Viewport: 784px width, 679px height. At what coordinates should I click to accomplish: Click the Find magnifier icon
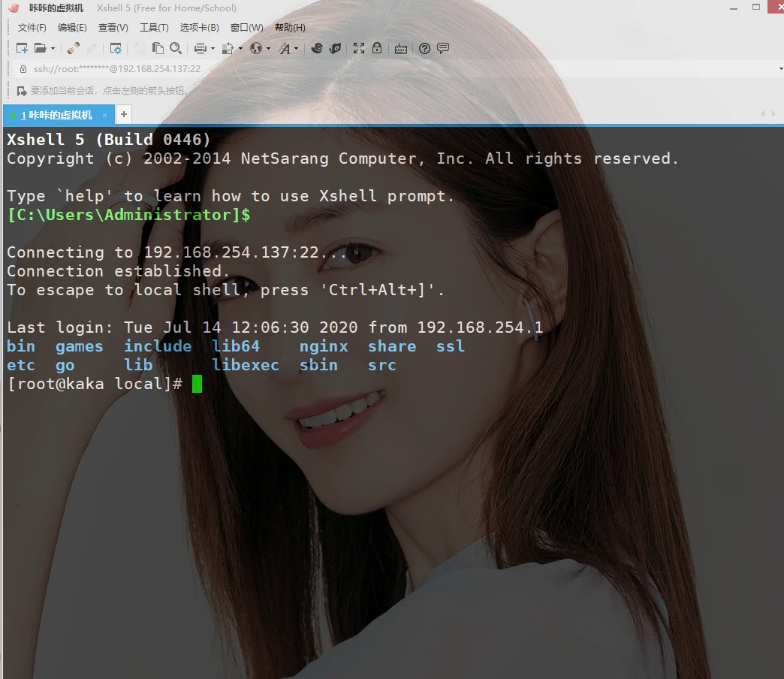(x=175, y=48)
